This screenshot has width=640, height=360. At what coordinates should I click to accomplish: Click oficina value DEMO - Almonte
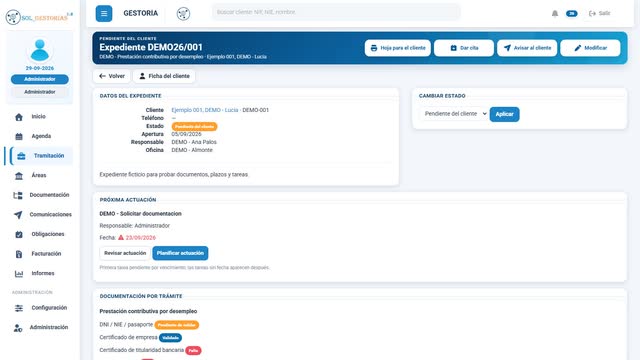point(192,150)
